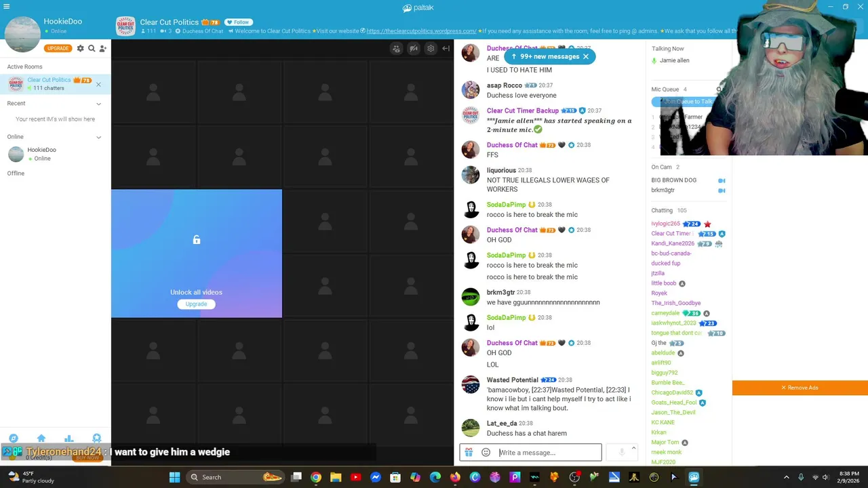Select The_Irish_Goodbye in the Chatting list
868x488 pixels.
click(x=676, y=303)
